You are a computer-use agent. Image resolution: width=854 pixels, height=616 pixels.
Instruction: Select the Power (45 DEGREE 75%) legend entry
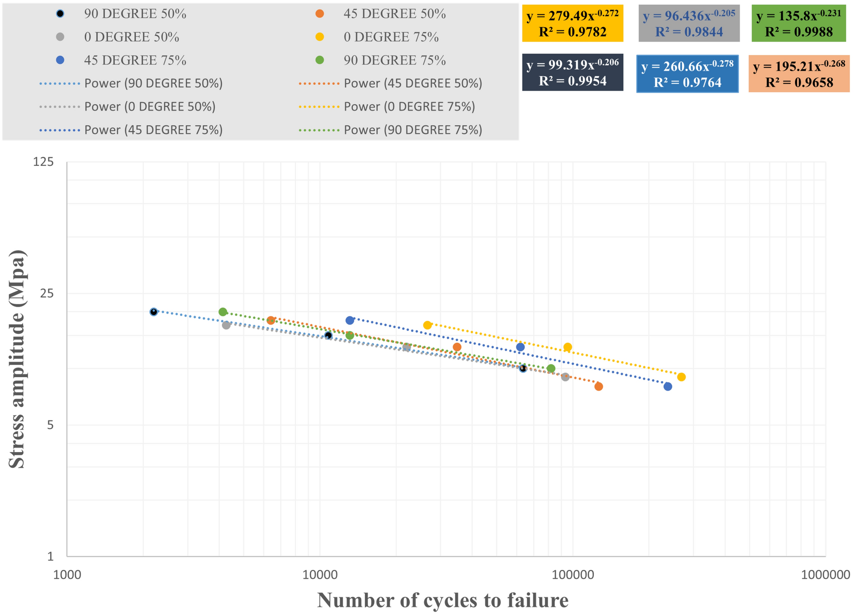[153, 130]
